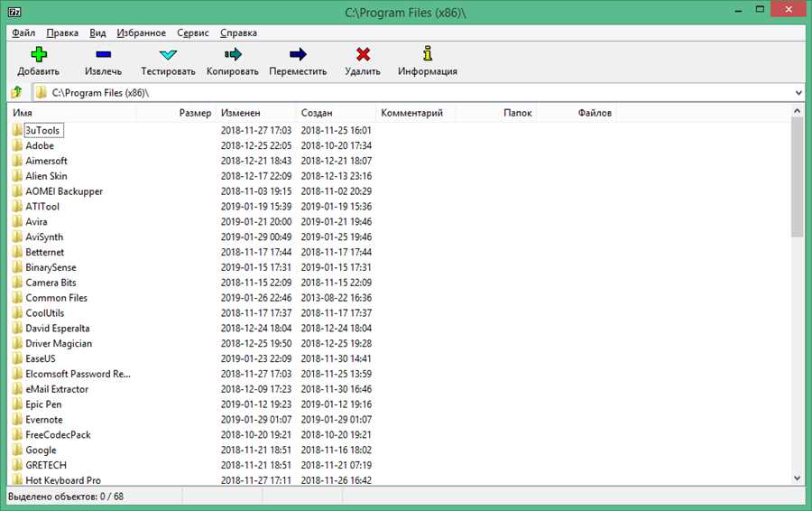
Task: Click the Переместить arrow icon
Action: click(x=298, y=55)
